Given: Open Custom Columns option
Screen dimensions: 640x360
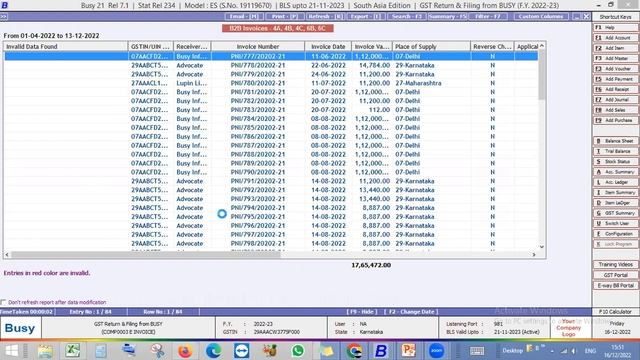Looking at the screenshot, I should pyautogui.click(x=540, y=16).
